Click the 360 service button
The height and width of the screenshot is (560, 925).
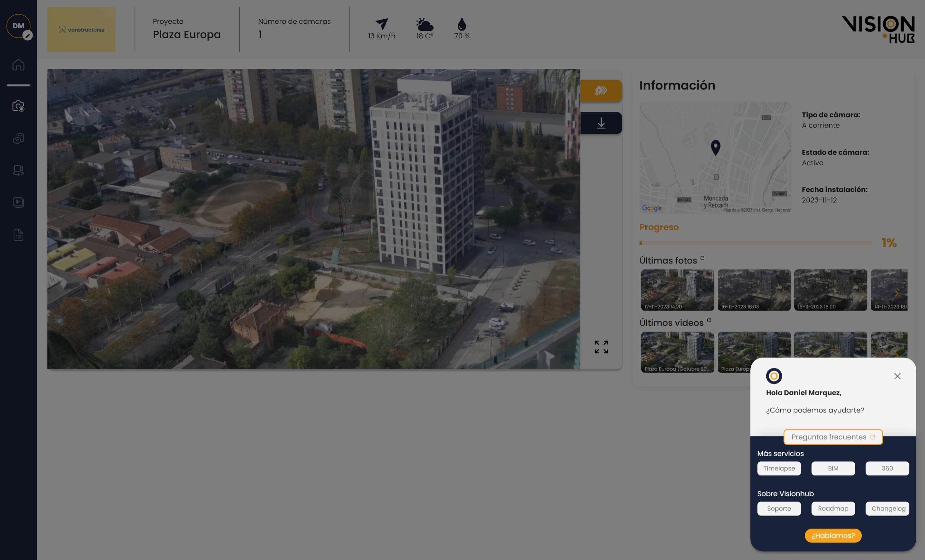[887, 468]
